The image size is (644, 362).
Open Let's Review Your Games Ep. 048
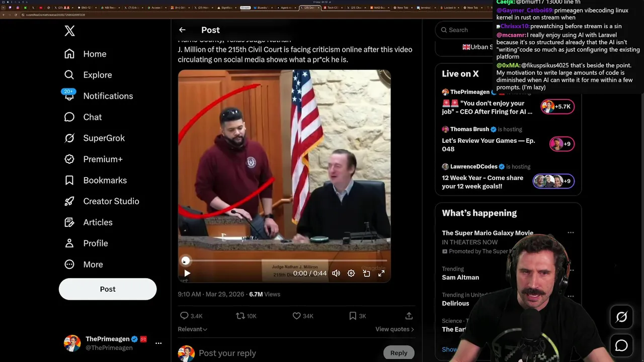click(489, 145)
